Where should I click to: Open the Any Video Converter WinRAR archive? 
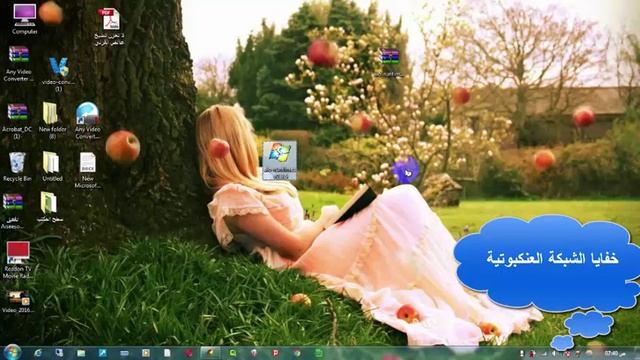(x=18, y=63)
